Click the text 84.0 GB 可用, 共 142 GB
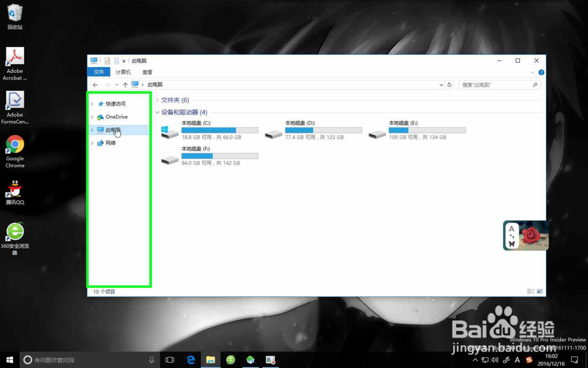This screenshot has width=588, height=368. point(211,163)
